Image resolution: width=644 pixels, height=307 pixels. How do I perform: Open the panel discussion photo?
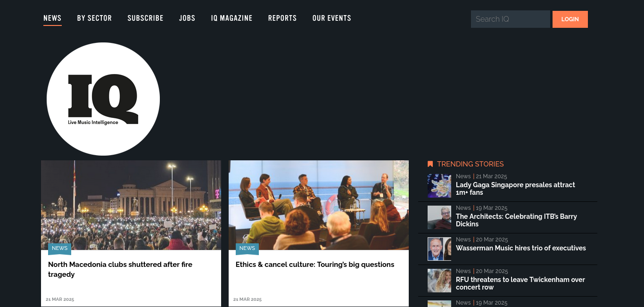pos(319,205)
